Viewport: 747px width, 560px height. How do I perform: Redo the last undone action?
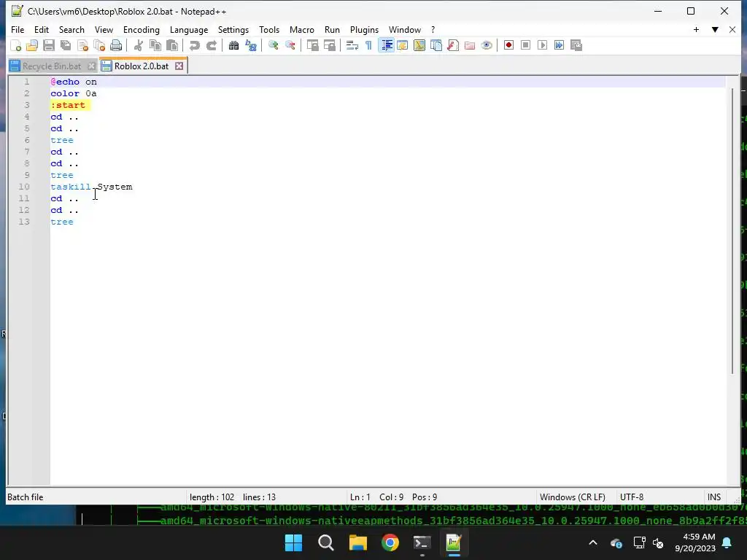pos(211,45)
